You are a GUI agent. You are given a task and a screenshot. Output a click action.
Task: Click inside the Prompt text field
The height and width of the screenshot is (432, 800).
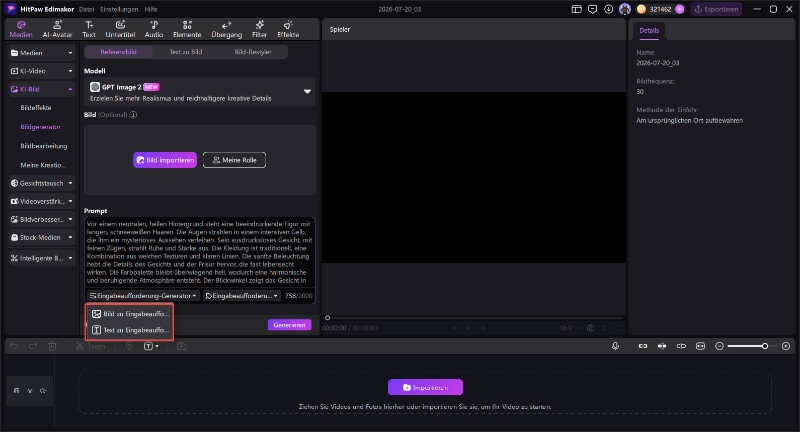(200, 252)
